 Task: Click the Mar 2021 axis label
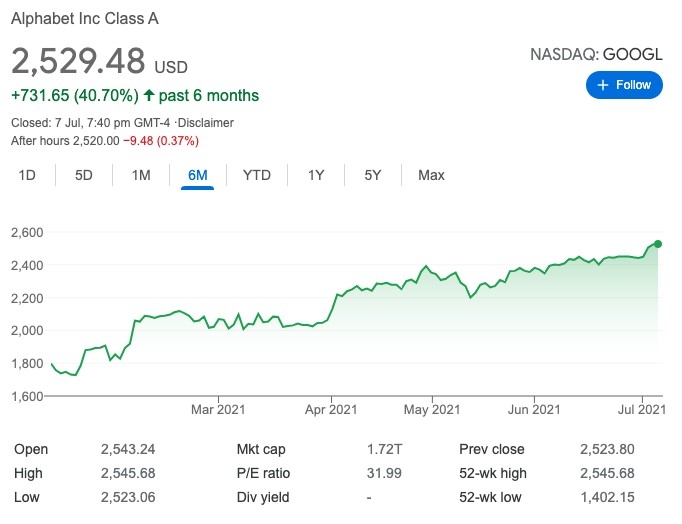click(218, 410)
